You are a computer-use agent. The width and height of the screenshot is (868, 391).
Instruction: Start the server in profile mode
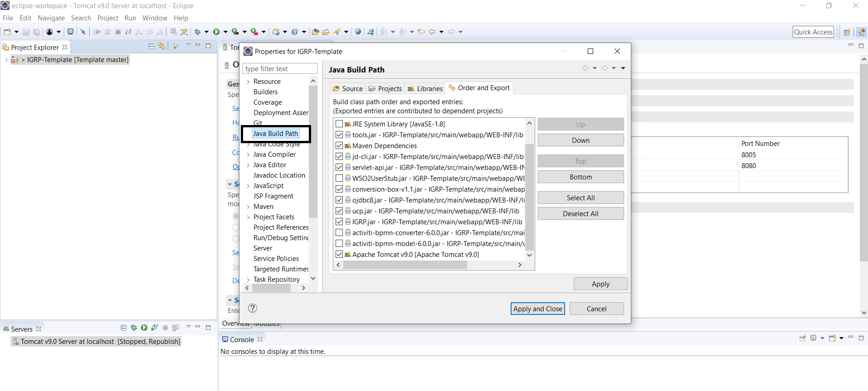point(155,328)
